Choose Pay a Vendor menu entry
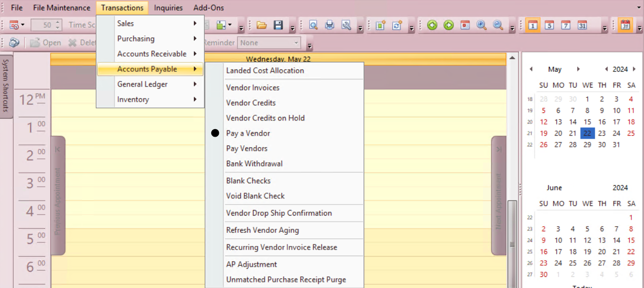The image size is (644, 288). 248,133
